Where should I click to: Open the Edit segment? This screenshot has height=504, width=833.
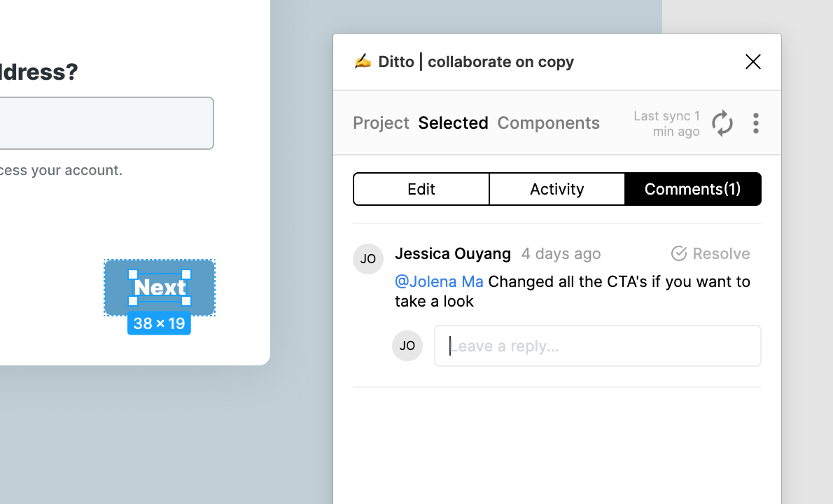(x=421, y=189)
